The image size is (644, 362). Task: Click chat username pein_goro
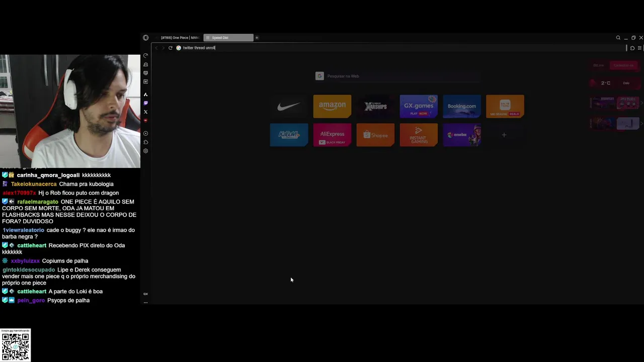pyautogui.click(x=31, y=300)
